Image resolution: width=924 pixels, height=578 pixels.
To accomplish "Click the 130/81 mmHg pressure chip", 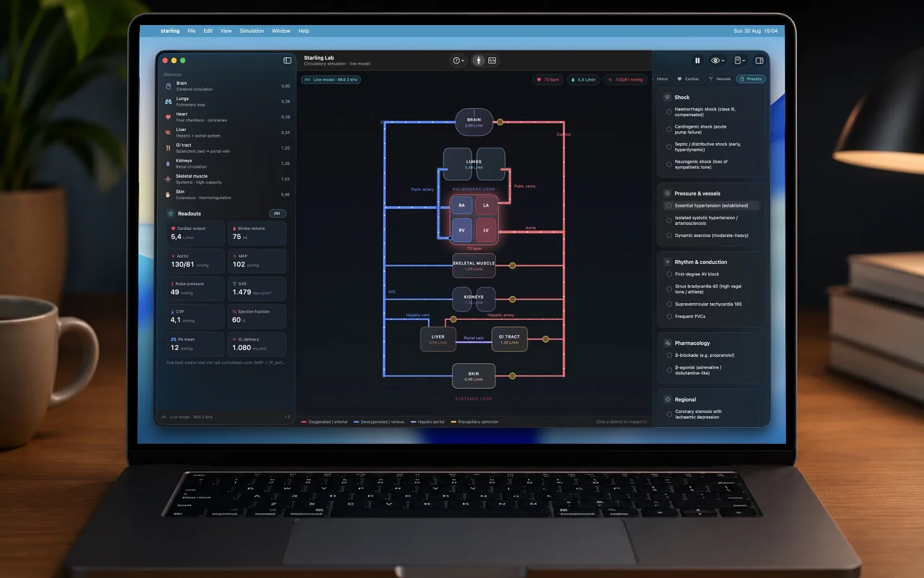I will 626,80.
